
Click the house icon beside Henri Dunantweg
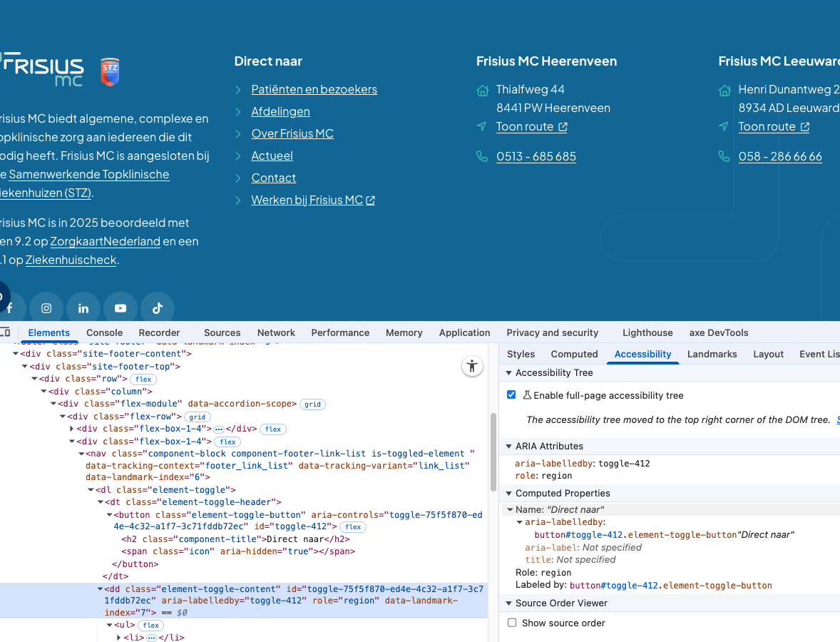click(x=724, y=91)
